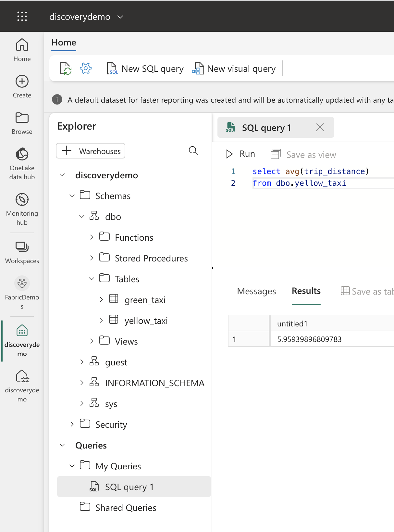394x532 pixels.
Task: Click line 2 with from dbo.yellow_taxi
Action: [x=300, y=183]
